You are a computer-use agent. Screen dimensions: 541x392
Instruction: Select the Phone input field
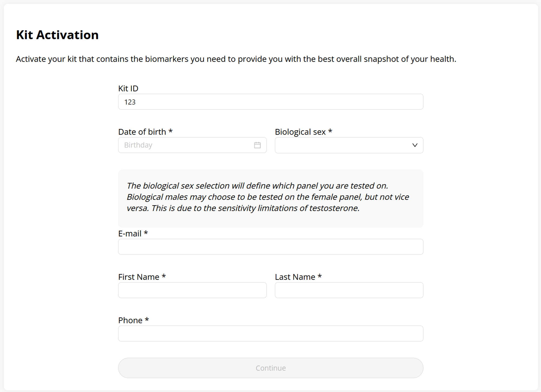[270, 333]
